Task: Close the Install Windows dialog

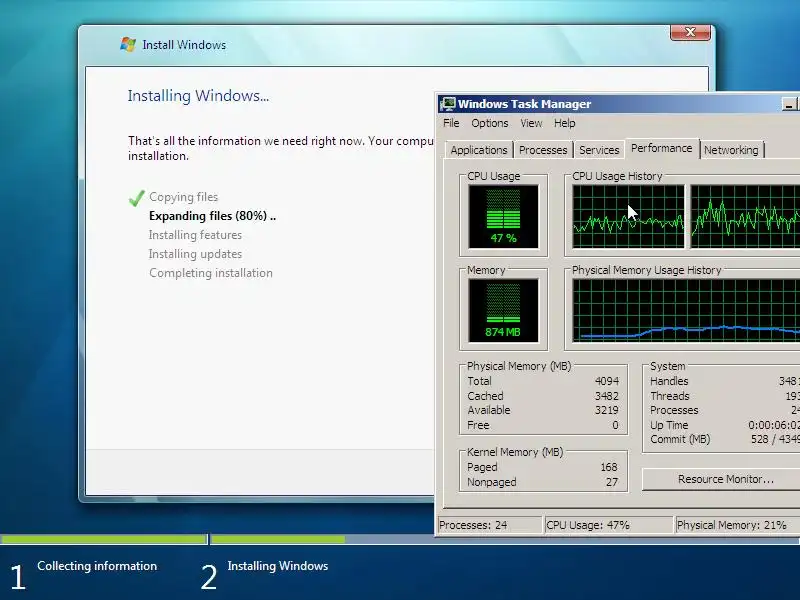Action: [690, 32]
